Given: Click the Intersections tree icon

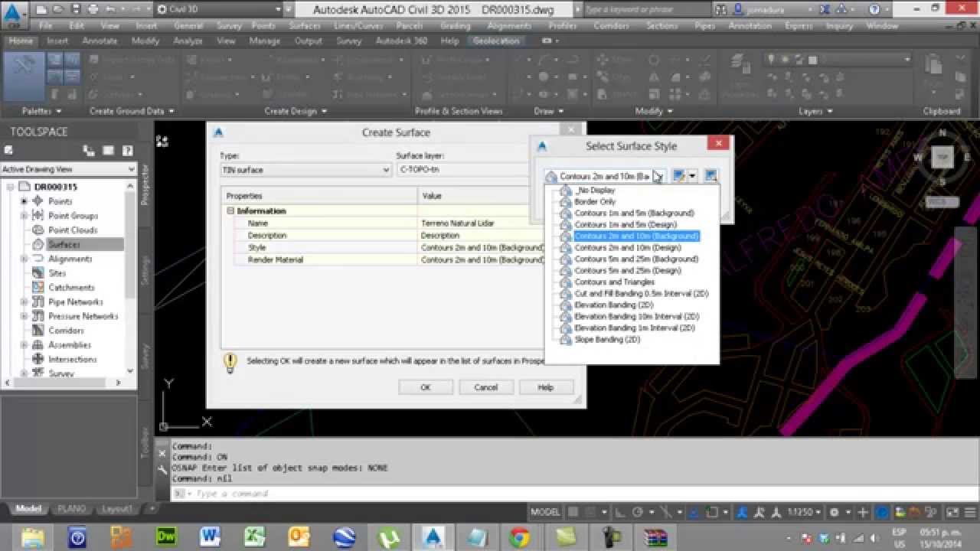Looking at the screenshot, I should [x=37, y=360].
